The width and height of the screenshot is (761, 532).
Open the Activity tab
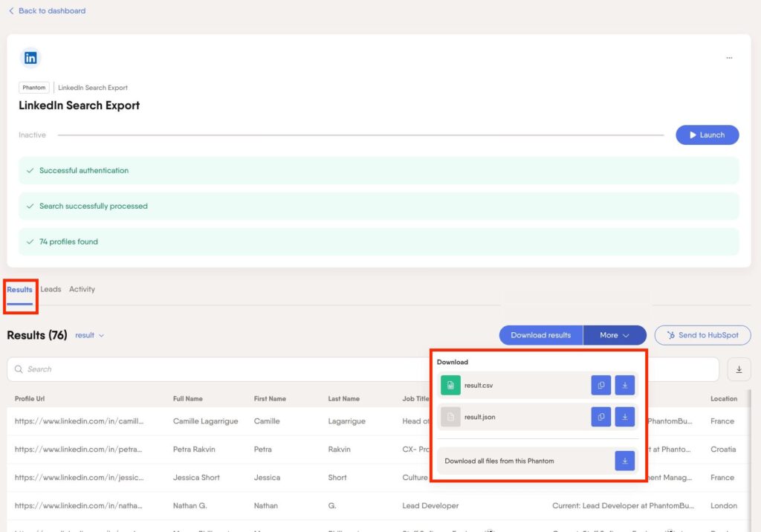point(82,289)
